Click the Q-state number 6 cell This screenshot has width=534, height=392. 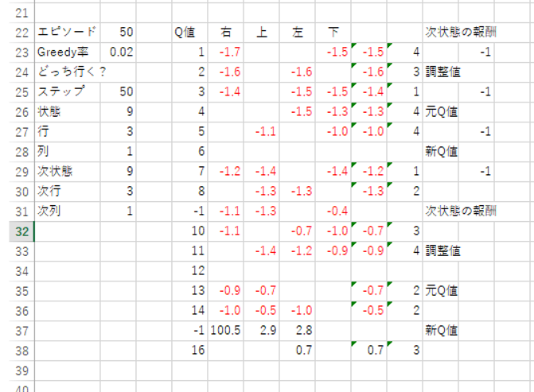coord(189,151)
